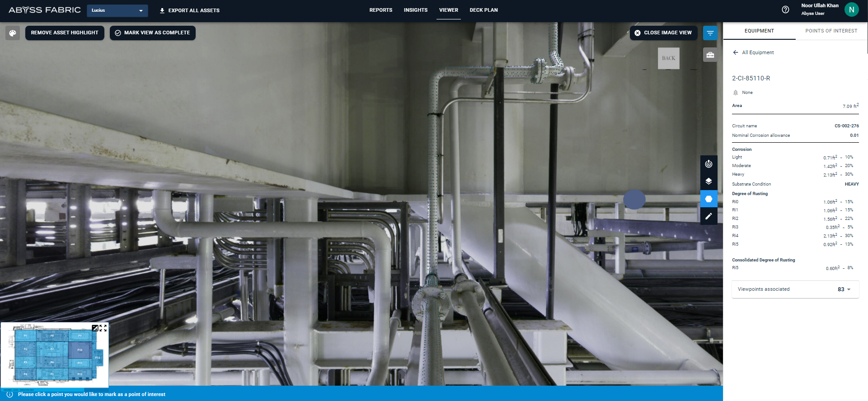Select the viewpoint locator tool icon

pos(708,164)
